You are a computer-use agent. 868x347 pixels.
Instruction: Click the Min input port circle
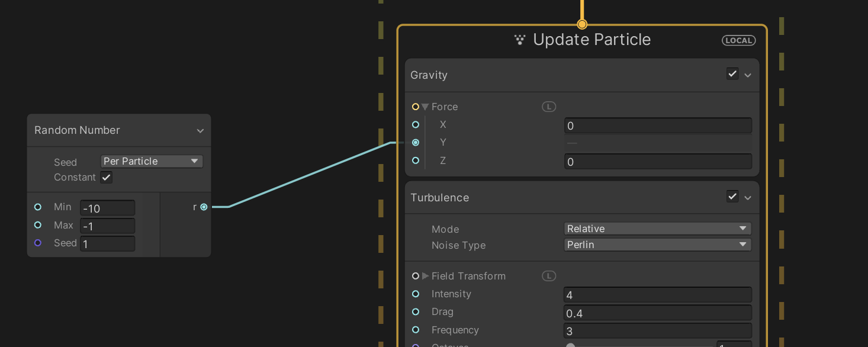(38, 207)
